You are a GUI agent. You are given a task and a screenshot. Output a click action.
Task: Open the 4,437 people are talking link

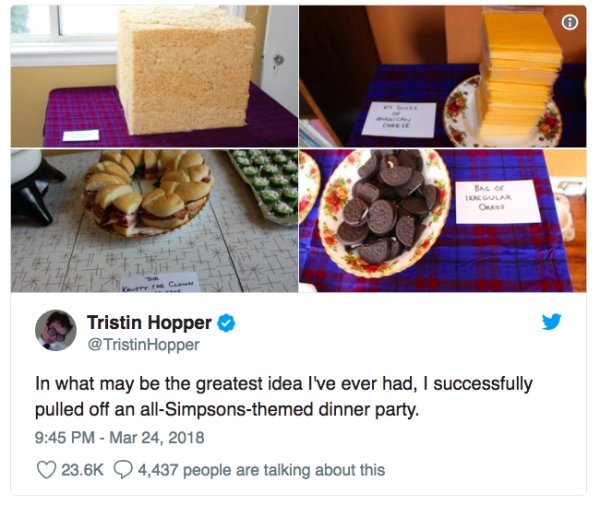261,470
